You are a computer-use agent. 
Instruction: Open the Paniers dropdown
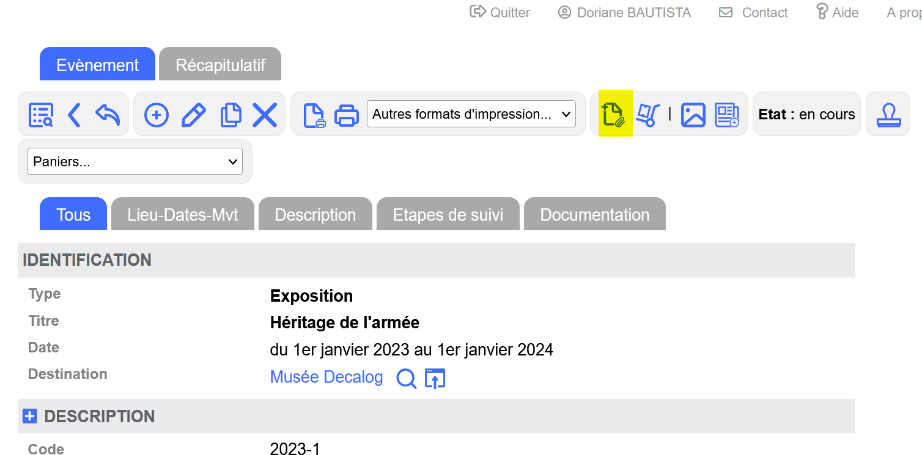click(135, 161)
